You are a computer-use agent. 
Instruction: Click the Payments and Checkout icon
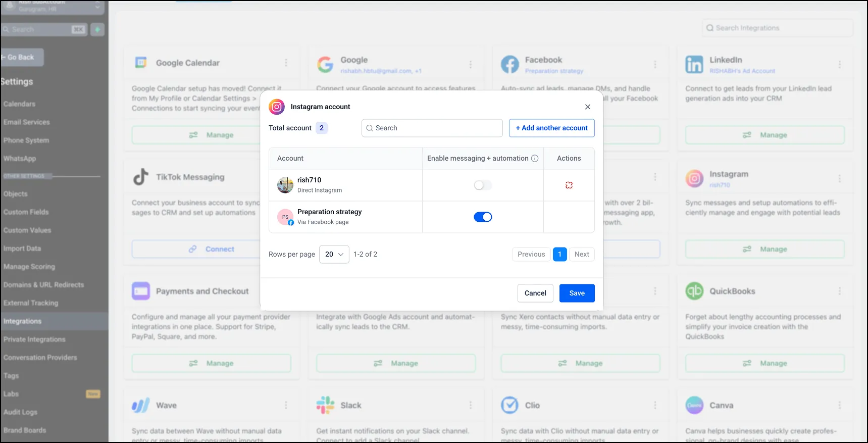141,291
